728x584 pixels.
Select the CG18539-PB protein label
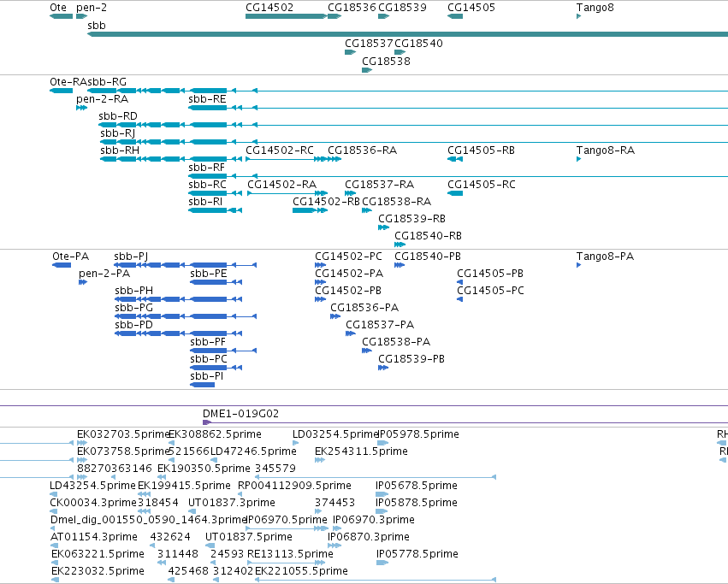411,360
